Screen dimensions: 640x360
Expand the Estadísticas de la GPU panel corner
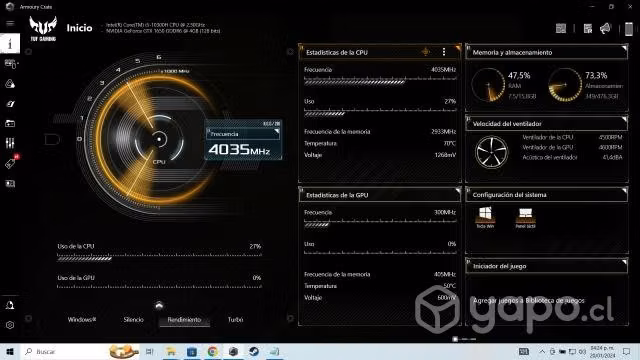click(x=458, y=191)
